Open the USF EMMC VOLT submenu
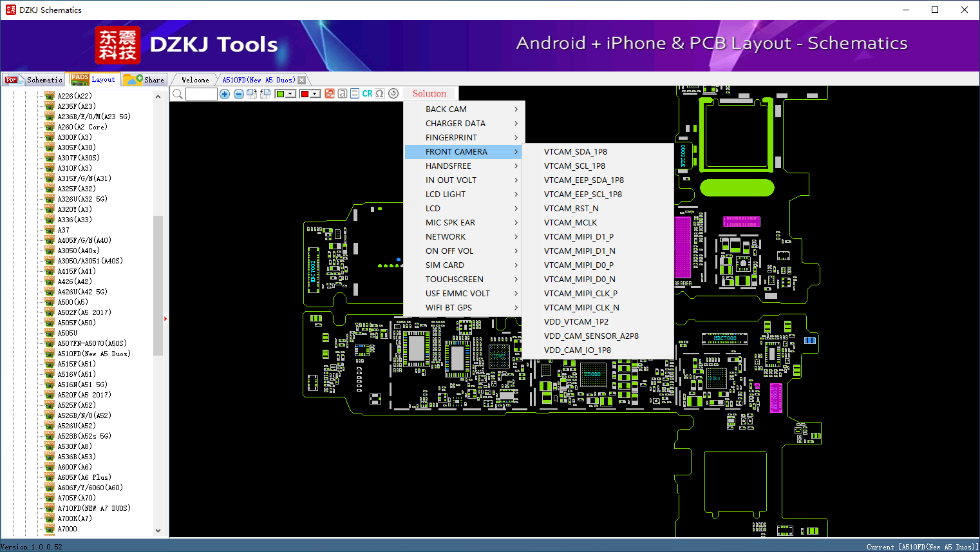Viewport: 980px width, 552px height. 465,294
